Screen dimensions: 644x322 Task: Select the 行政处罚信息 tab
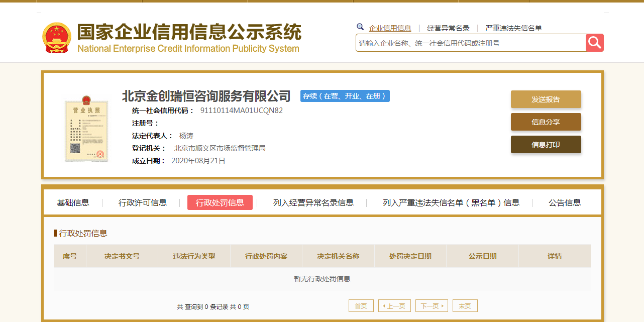[220, 202]
